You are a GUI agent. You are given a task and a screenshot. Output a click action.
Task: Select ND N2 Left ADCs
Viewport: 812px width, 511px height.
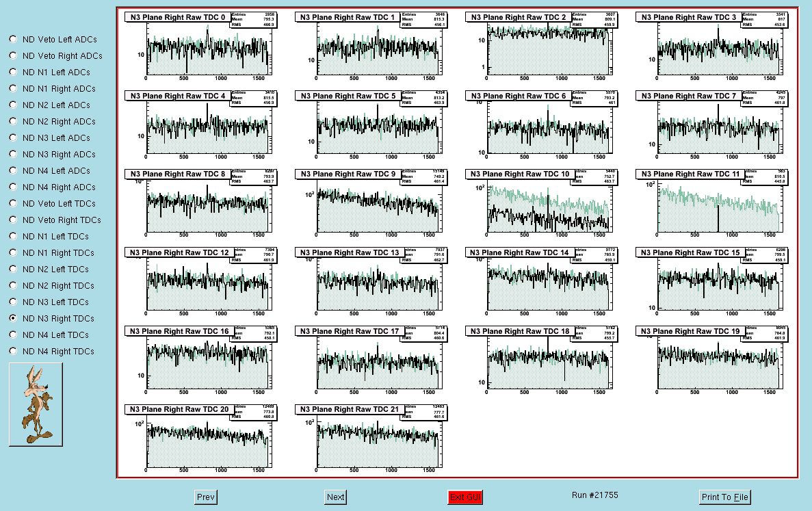coord(13,105)
